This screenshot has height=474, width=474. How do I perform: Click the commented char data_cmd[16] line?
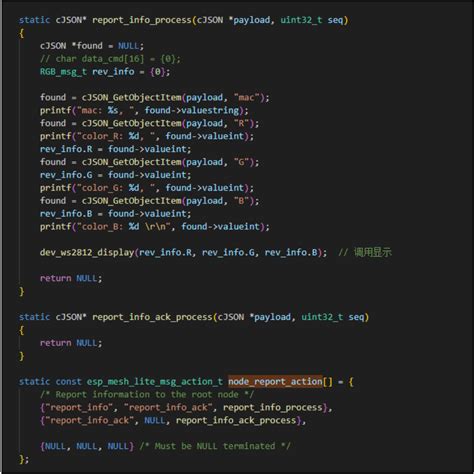pyautogui.click(x=110, y=59)
